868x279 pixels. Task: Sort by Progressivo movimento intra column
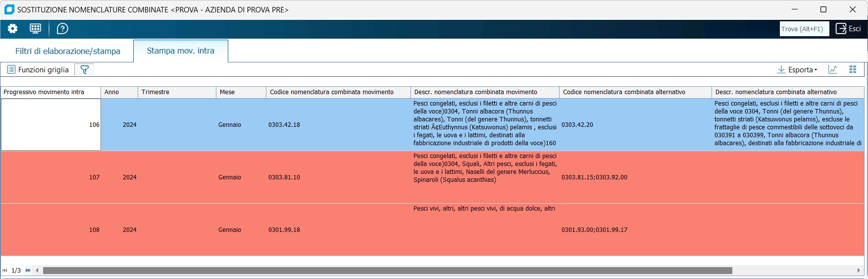point(51,92)
